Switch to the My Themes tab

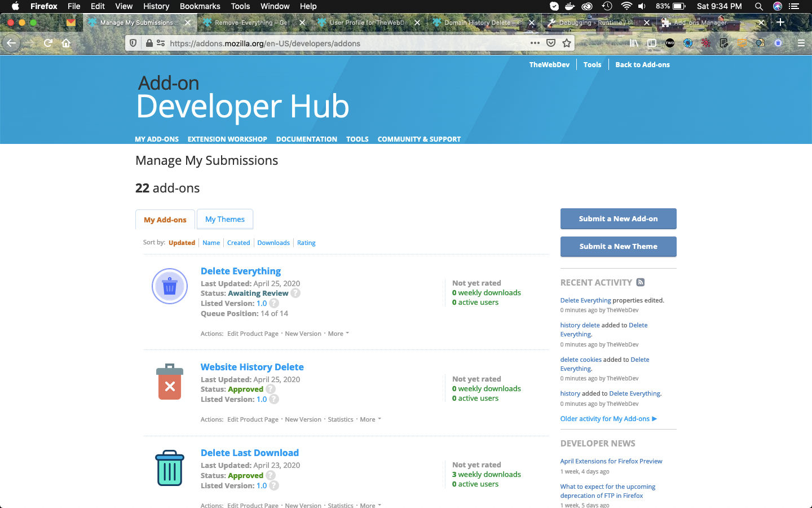pos(225,219)
